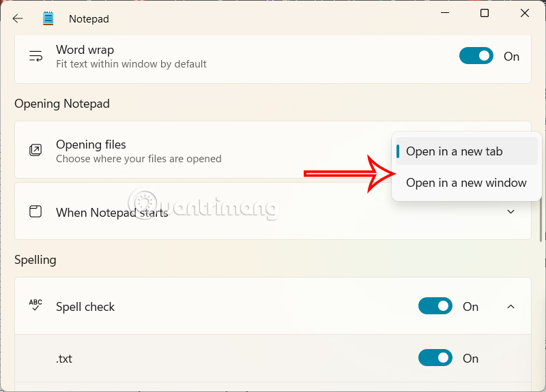Click the Spell check ABC icon
This screenshot has width=546, height=392.
pos(35,305)
